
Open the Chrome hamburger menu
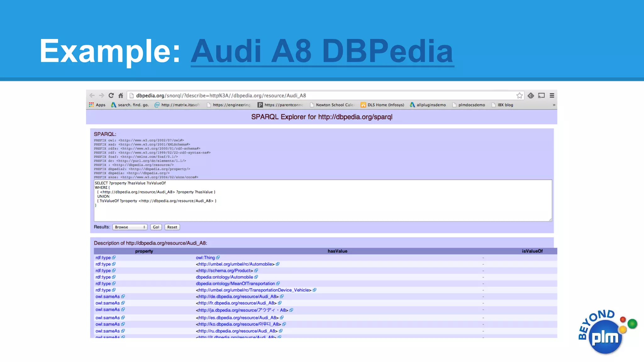point(552,96)
